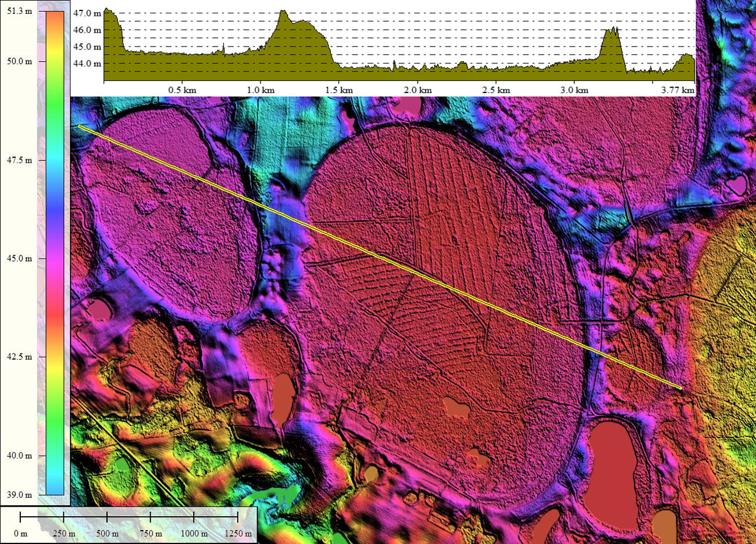Select the 44.0 m profile axis label
This screenshot has height=544, width=756.
tap(87, 64)
